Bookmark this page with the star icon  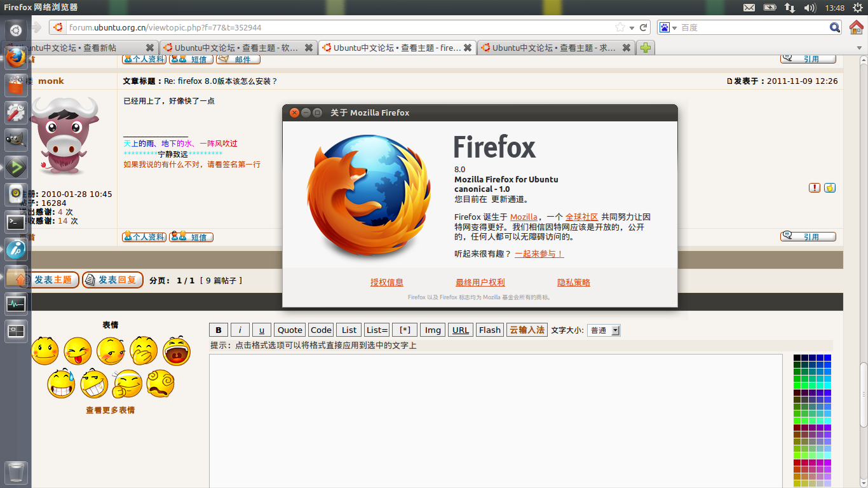point(620,27)
